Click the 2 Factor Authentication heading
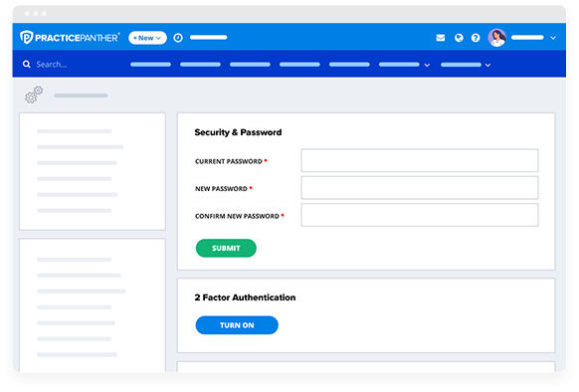Image resolution: width=579 pixels, height=392 pixels. coord(245,297)
